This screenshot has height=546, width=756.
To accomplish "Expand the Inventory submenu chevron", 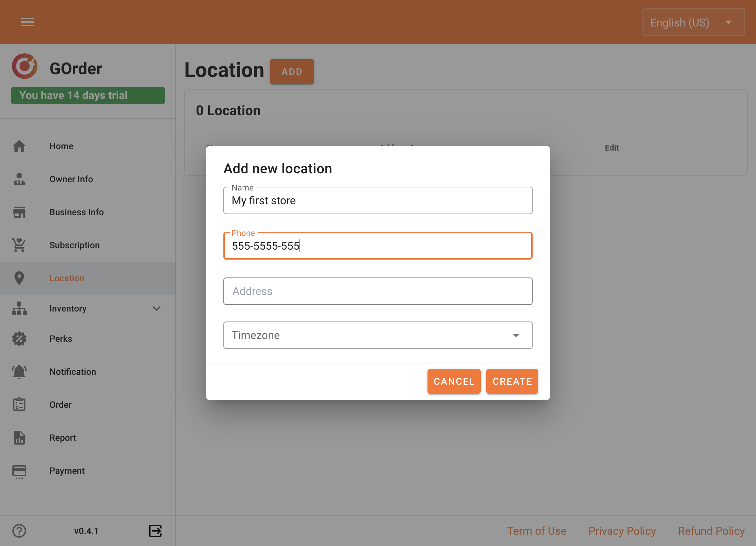I will tap(157, 308).
